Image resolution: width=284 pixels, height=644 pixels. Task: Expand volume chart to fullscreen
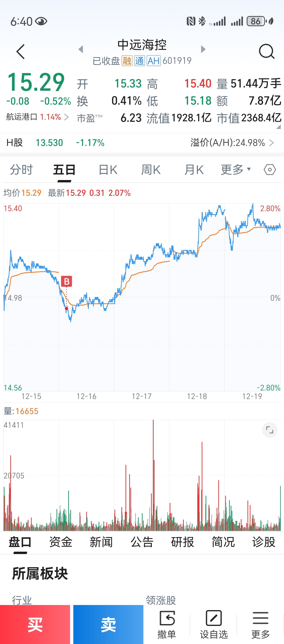click(x=270, y=430)
